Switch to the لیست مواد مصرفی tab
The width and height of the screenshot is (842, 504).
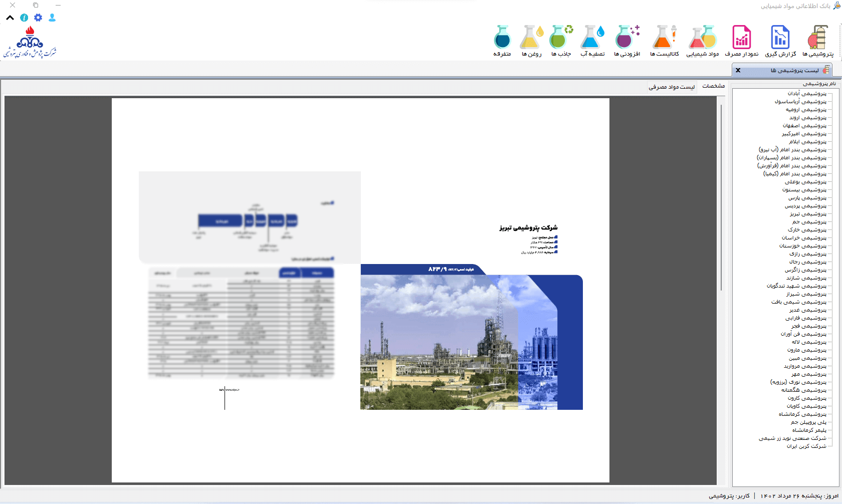(672, 87)
